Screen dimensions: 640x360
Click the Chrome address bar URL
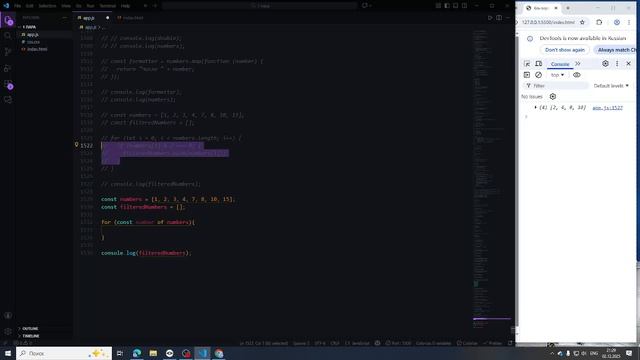(548, 22)
